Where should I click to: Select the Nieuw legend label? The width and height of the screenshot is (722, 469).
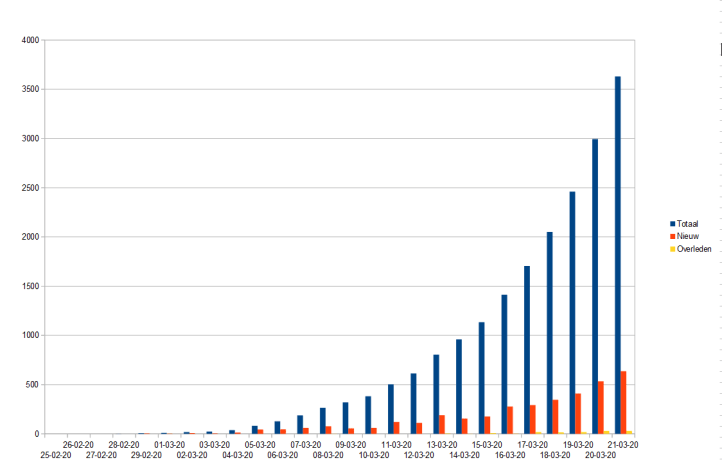(x=689, y=235)
